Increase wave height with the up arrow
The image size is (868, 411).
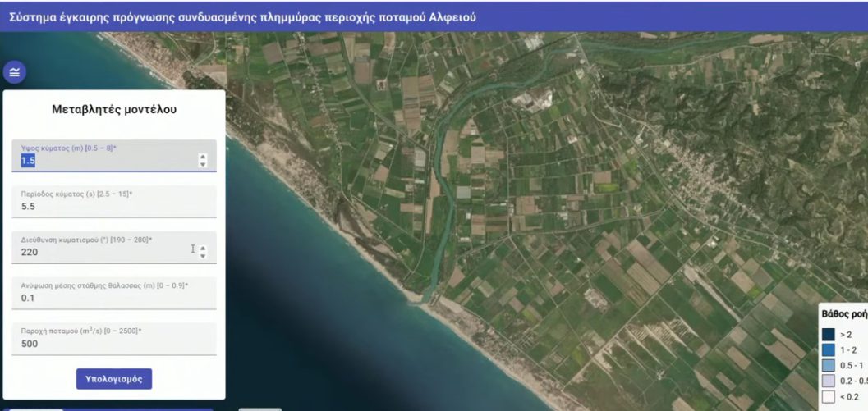(203, 157)
